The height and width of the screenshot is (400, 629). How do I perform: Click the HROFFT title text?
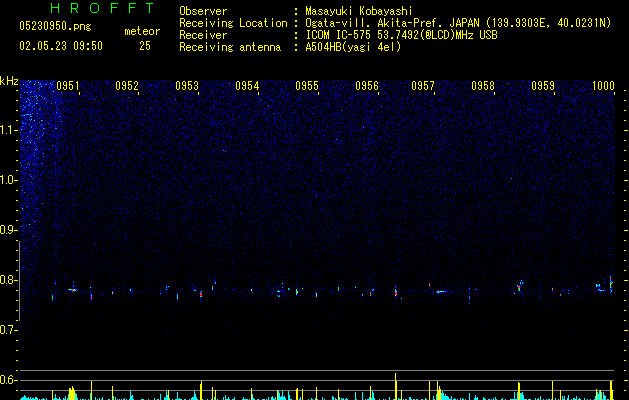coord(103,8)
